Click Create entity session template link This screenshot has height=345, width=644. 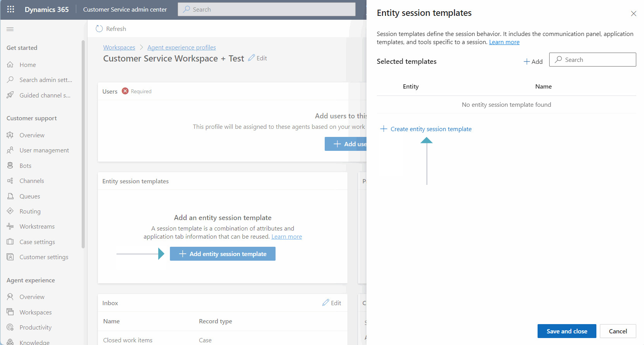tap(431, 129)
